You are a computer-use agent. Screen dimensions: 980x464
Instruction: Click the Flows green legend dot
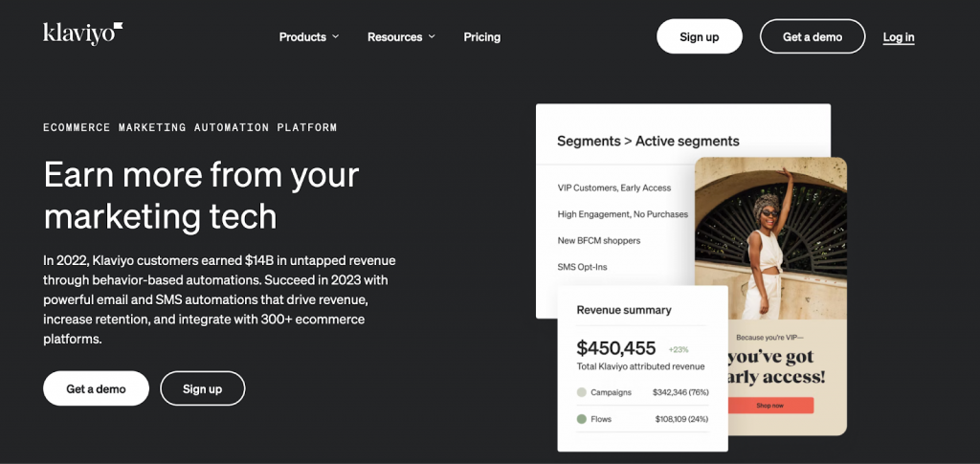pos(582,419)
